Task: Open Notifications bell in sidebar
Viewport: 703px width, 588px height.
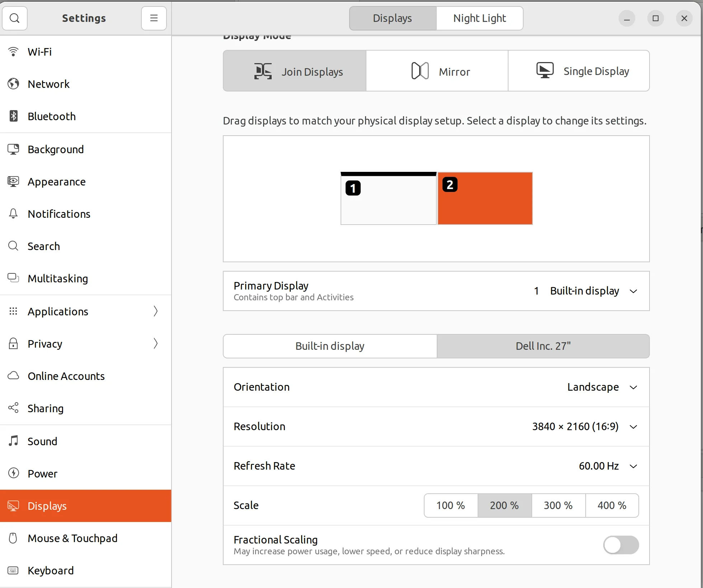Action: coord(13,213)
